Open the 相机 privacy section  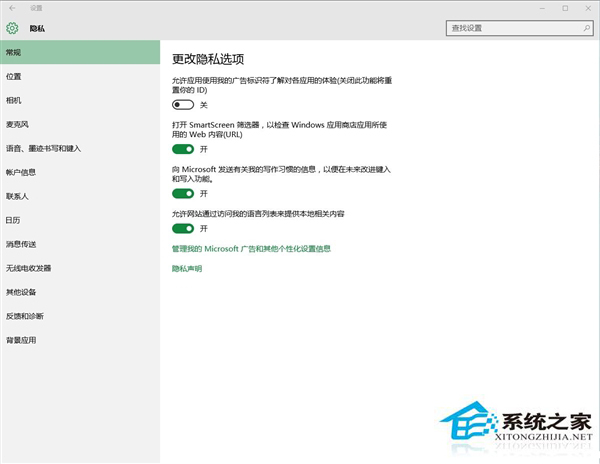[80, 100]
